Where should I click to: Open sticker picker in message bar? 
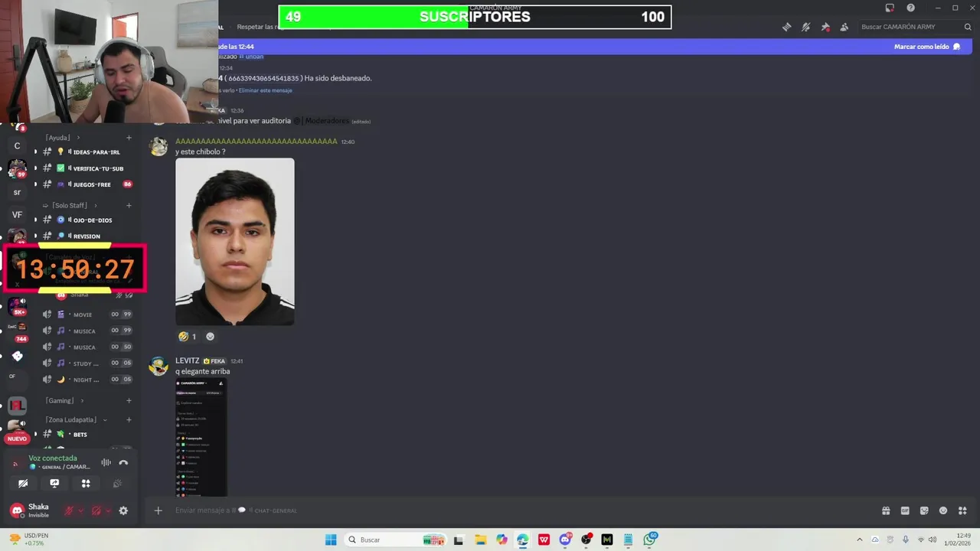[x=924, y=510]
